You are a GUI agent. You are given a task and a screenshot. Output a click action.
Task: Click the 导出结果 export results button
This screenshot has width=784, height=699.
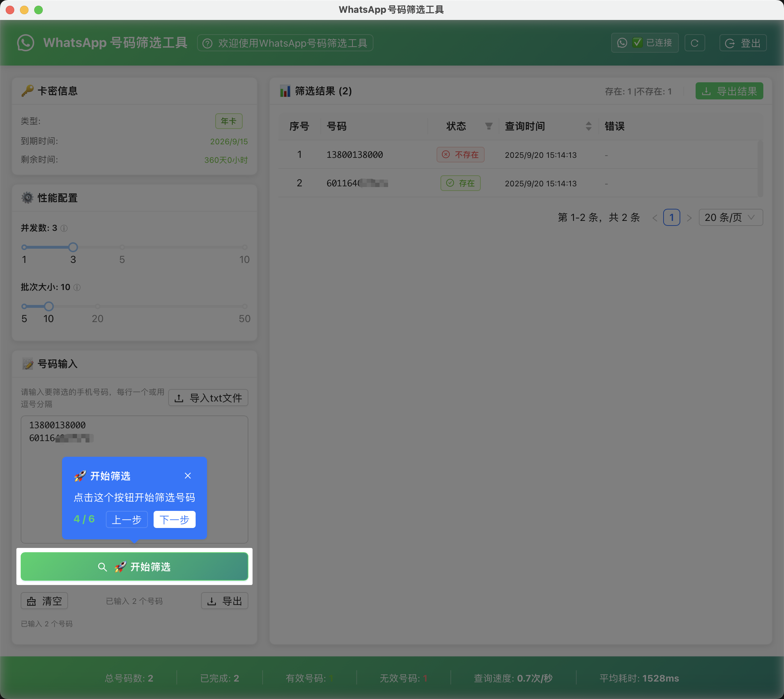click(x=729, y=91)
